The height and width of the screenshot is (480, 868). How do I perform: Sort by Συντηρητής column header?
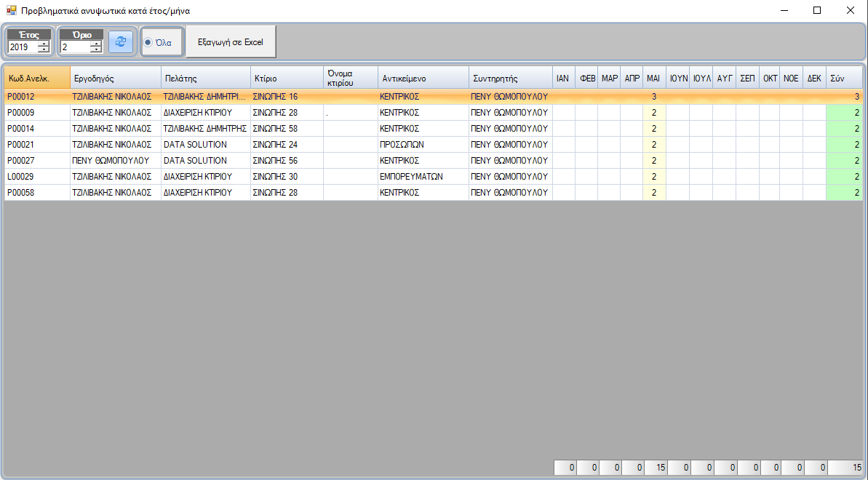510,78
